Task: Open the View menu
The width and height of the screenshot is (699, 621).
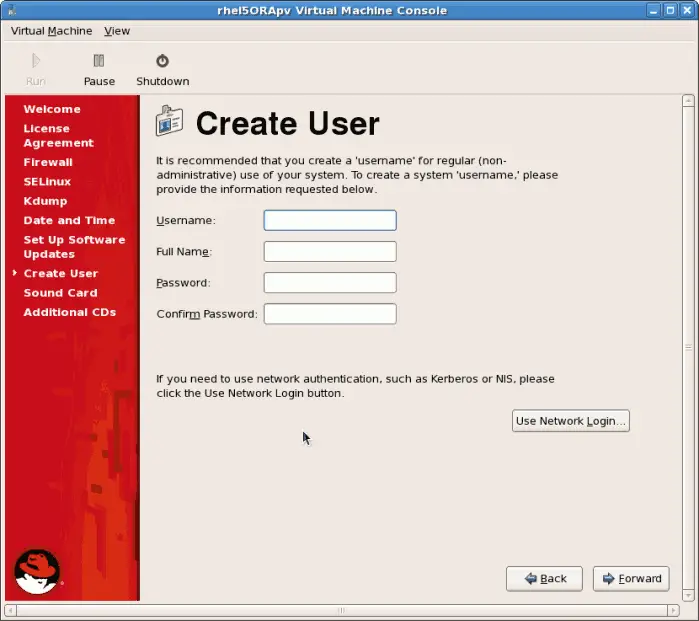Action: (117, 31)
